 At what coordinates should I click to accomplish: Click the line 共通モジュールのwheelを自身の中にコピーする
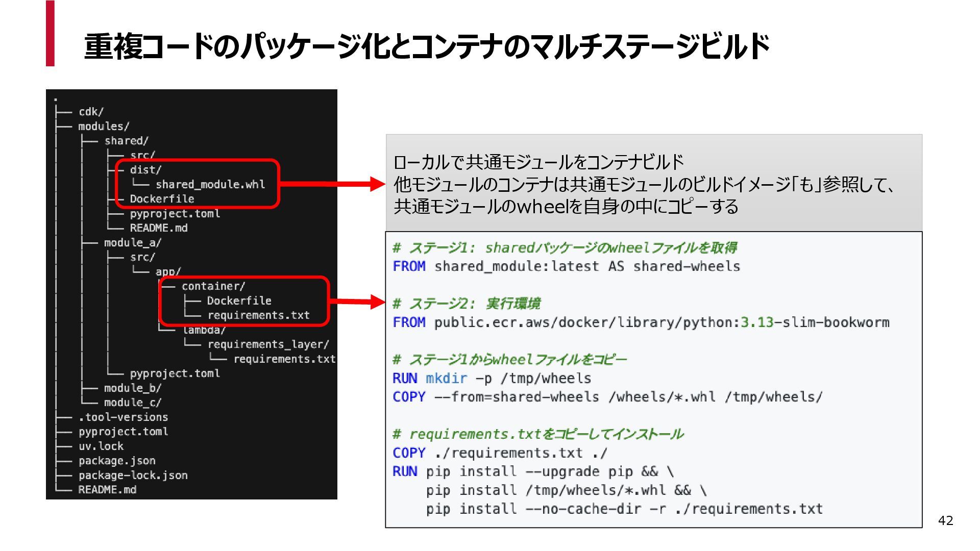566,207
